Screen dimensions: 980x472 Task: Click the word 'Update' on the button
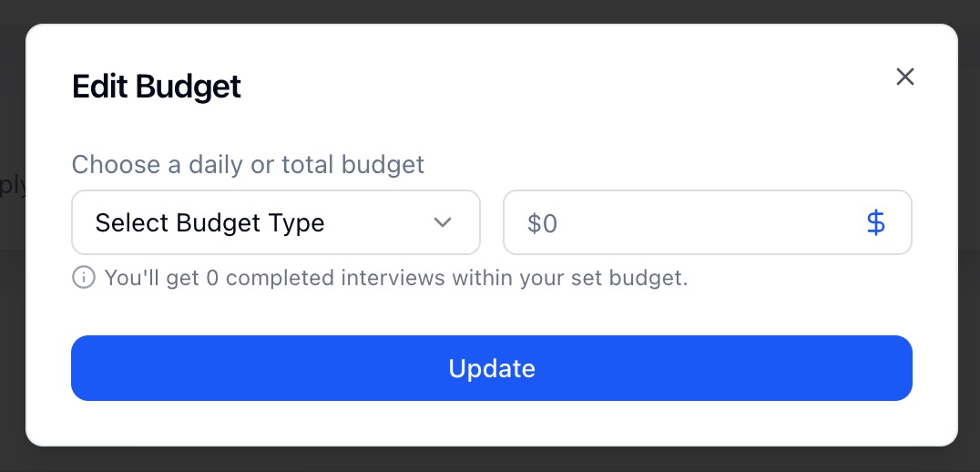tap(492, 368)
